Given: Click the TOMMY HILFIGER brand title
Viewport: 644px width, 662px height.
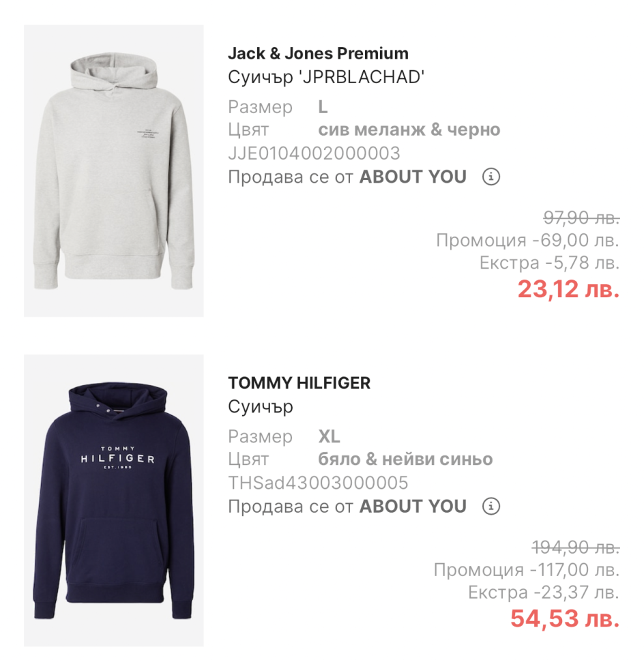Looking at the screenshot, I should point(299,383).
